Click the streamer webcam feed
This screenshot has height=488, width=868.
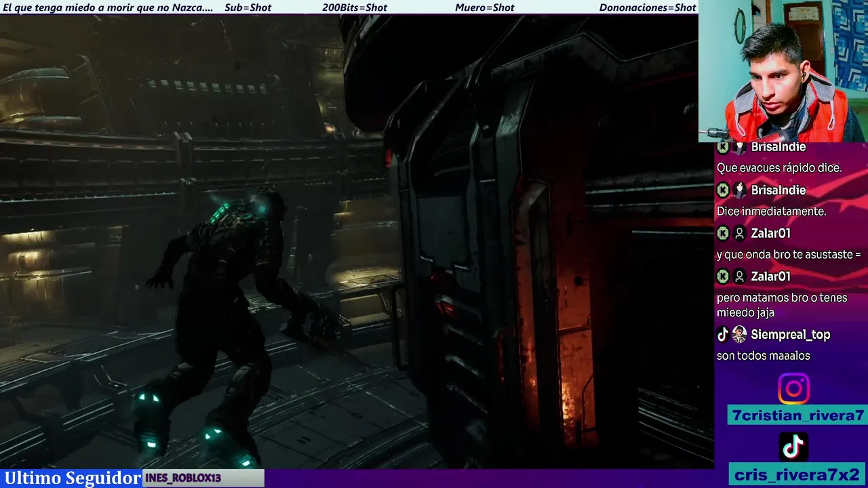click(783, 71)
